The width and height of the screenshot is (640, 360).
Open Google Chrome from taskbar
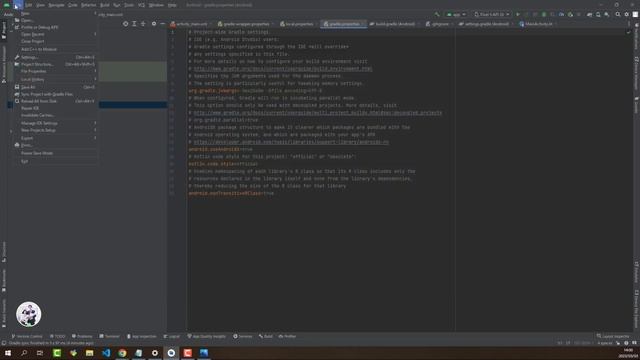point(122,353)
